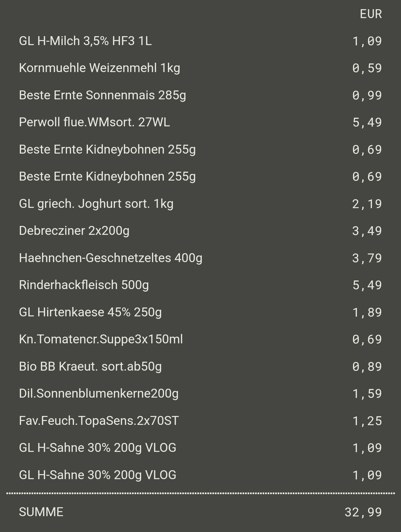
Task: Click the 0,59 price value
Action: (x=367, y=68)
